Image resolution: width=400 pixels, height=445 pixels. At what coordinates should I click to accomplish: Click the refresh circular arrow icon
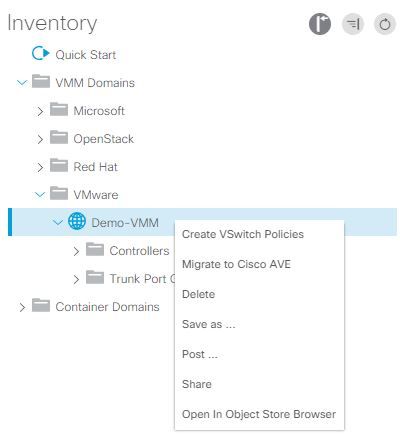(385, 24)
